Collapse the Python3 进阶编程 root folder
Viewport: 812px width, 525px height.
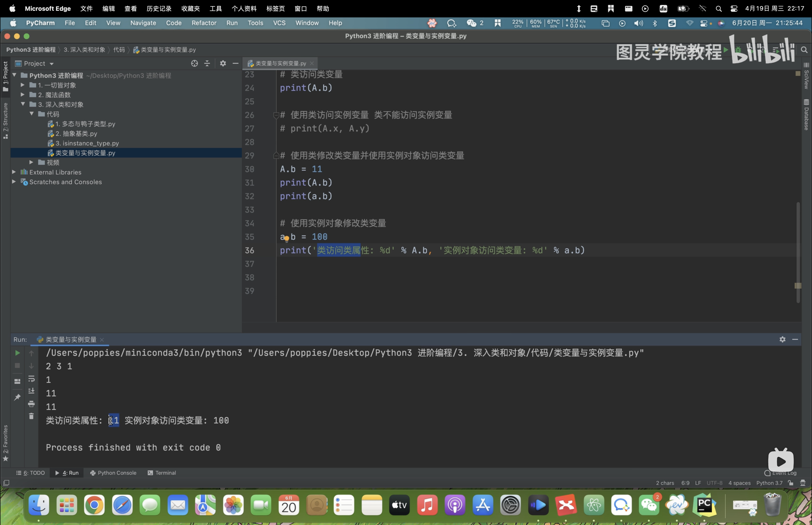15,75
